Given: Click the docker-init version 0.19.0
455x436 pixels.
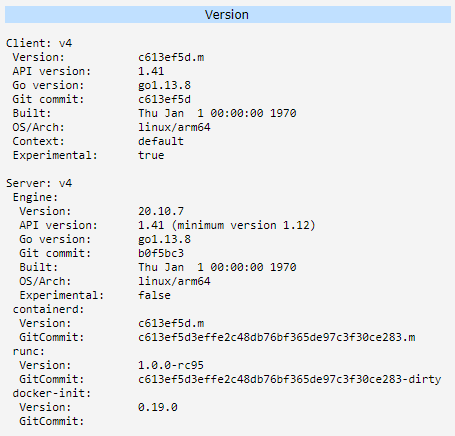Looking at the screenshot, I should click(158, 407).
